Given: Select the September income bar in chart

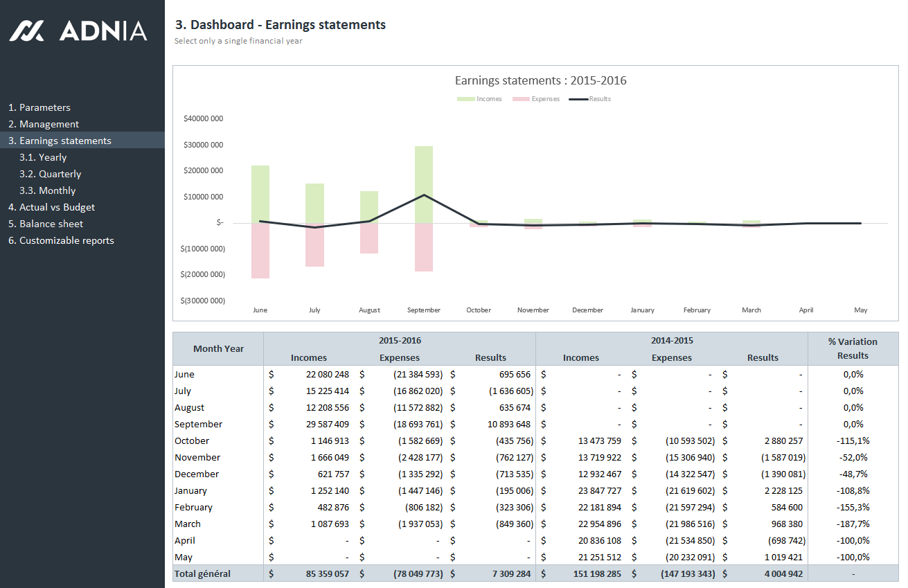Looking at the screenshot, I should [424, 184].
